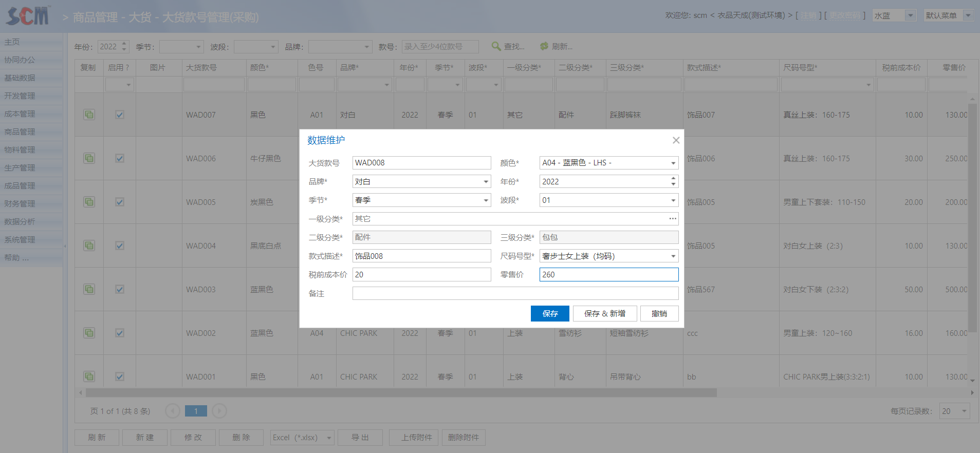Toggle the 启用 checkbox for WAD002
This screenshot has width=980, height=453.
(120, 333)
